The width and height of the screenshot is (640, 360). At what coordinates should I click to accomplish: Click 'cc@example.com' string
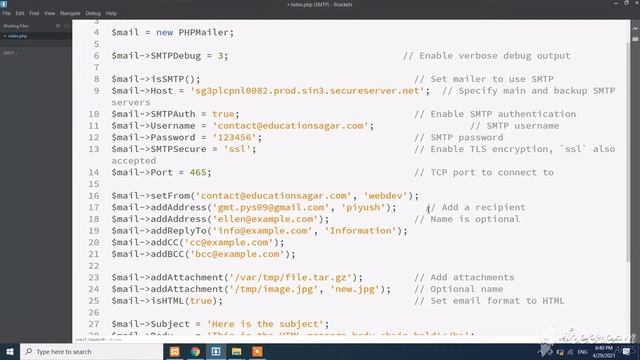(229, 242)
